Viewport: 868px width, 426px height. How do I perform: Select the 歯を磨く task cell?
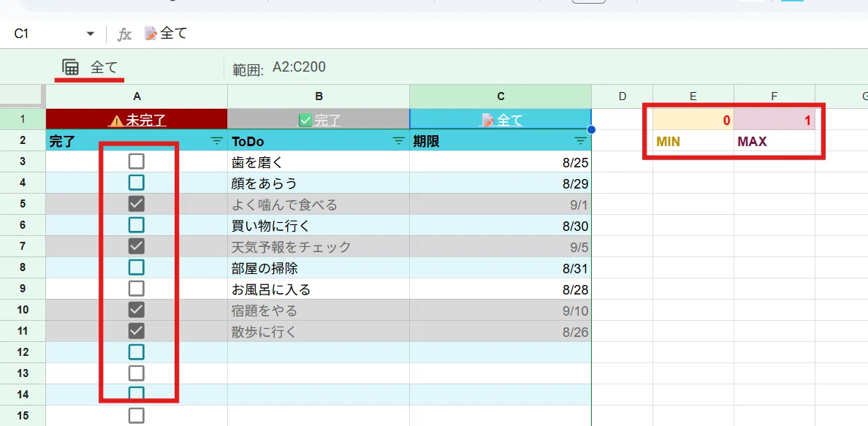(x=319, y=161)
